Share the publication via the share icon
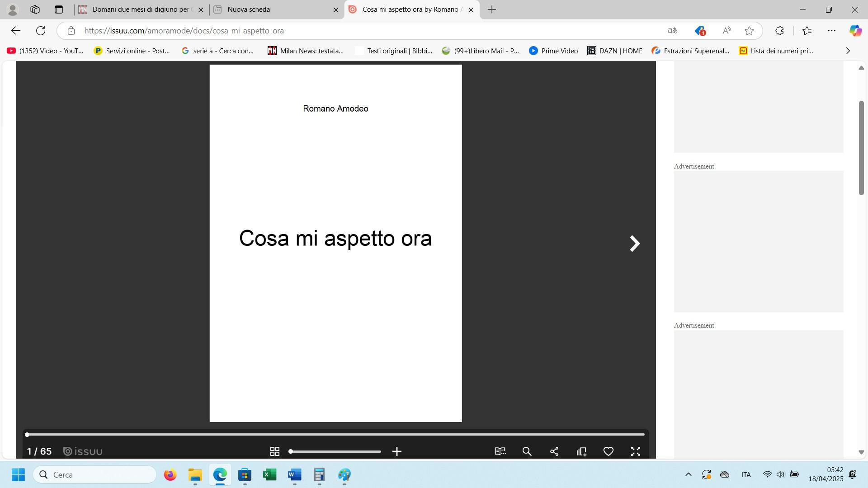Viewport: 868px width, 488px height. click(554, 451)
